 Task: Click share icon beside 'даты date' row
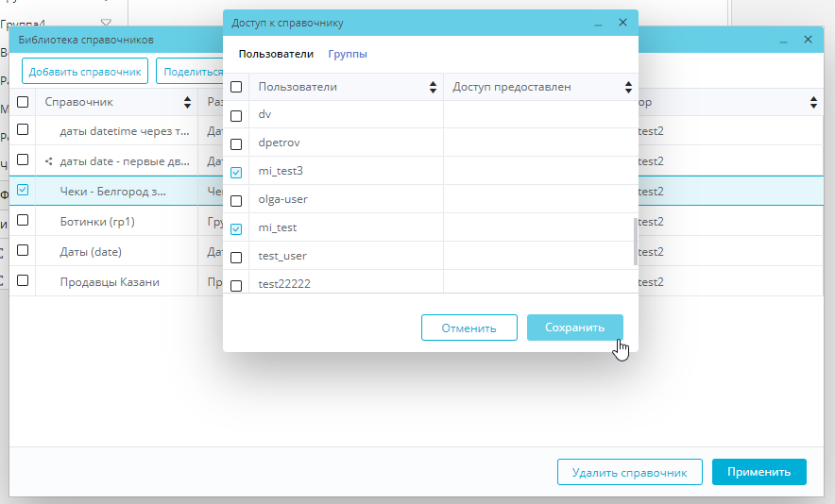click(x=49, y=161)
